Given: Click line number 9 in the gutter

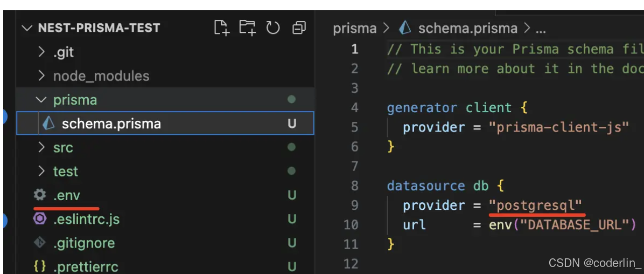Looking at the screenshot, I should pos(354,205).
